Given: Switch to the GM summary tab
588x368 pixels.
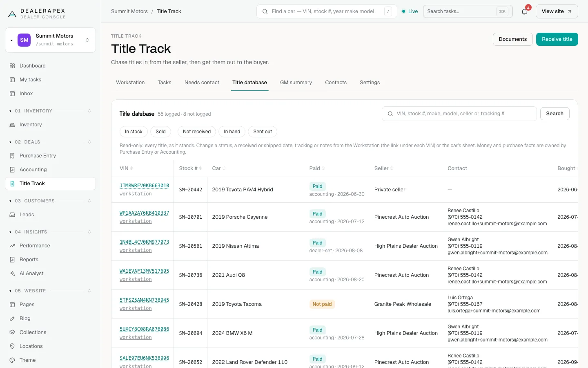Looking at the screenshot, I should 296,83.
